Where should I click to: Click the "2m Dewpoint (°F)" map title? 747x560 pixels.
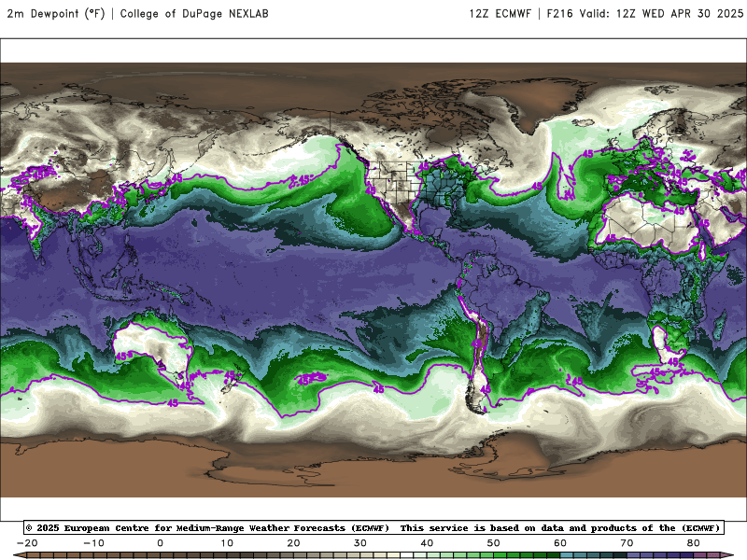56,13
